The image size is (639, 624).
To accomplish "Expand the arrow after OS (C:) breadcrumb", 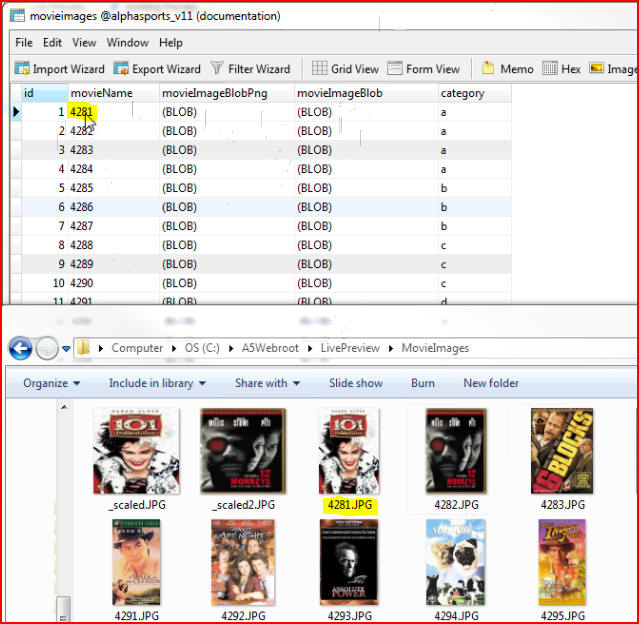I will click(231, 348).
